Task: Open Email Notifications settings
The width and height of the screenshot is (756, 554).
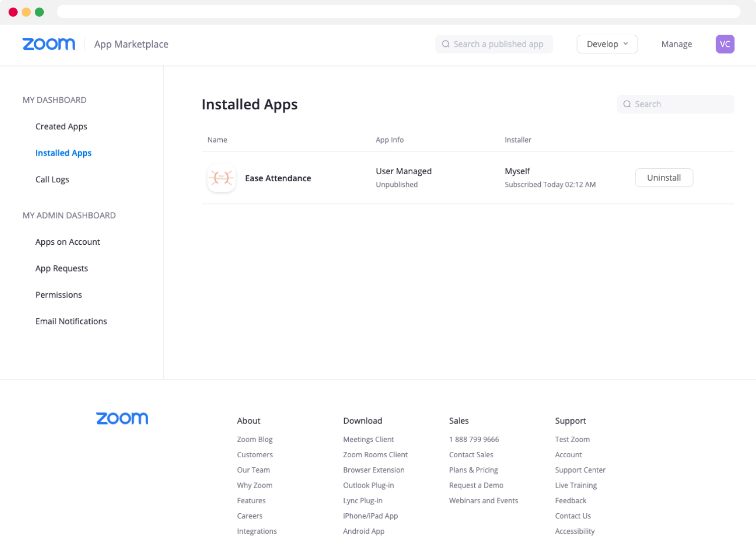Action: (x=71, y=321)
